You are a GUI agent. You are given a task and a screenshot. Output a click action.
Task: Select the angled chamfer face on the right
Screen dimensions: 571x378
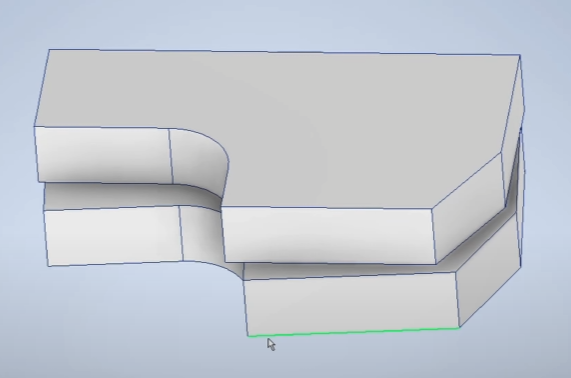pos(469,208)
